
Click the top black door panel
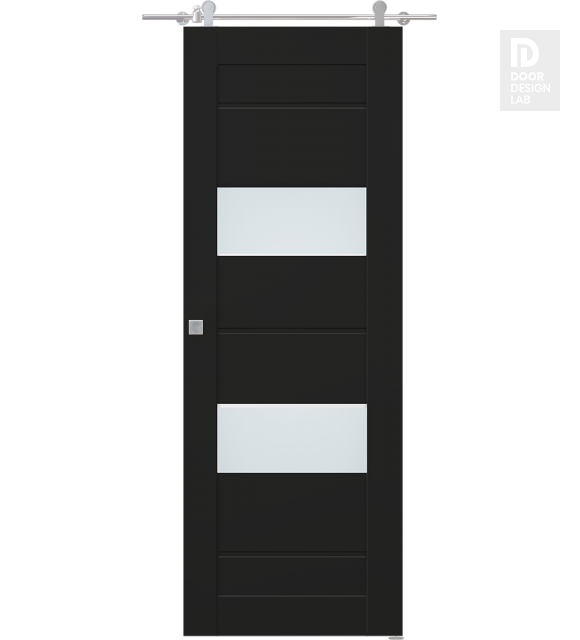(x=291, y=84)
